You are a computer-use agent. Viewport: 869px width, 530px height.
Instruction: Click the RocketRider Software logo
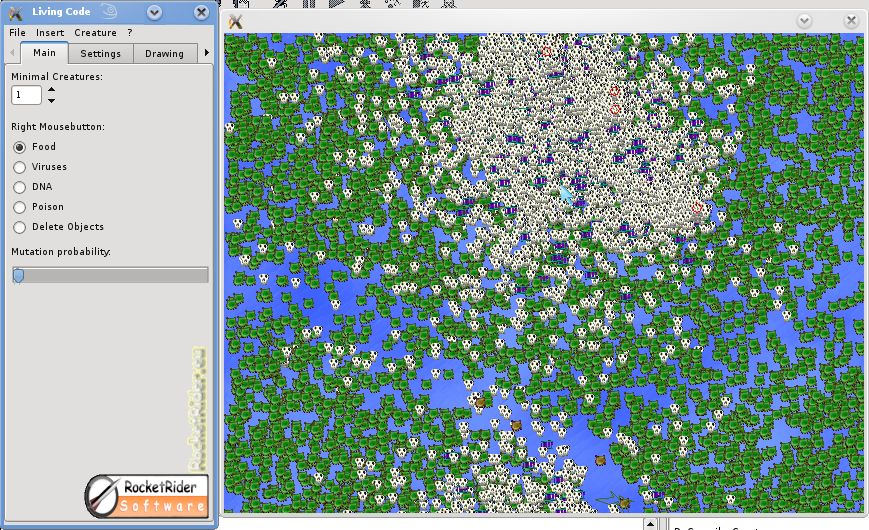147,497
